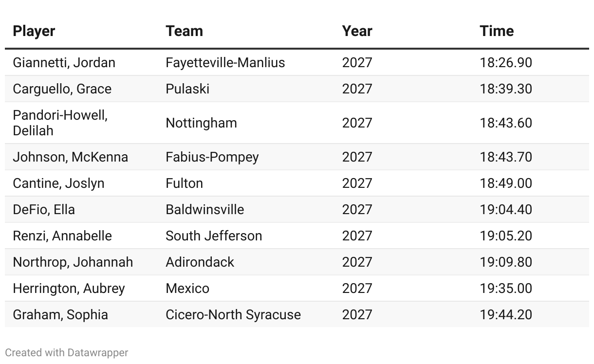
Task: Click the Pandori-Howell, Delilah name cell
Action: coord(60,123)
